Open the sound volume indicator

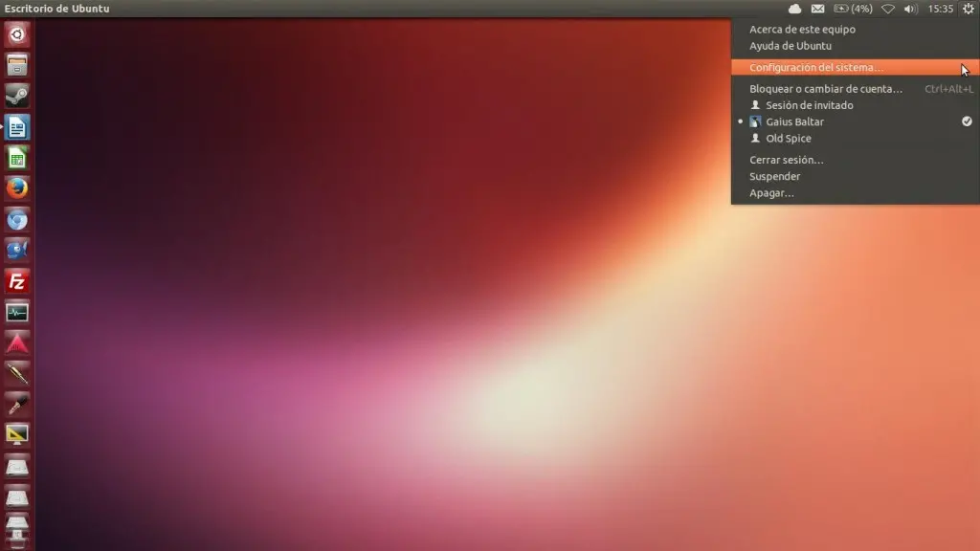[911, 9]
